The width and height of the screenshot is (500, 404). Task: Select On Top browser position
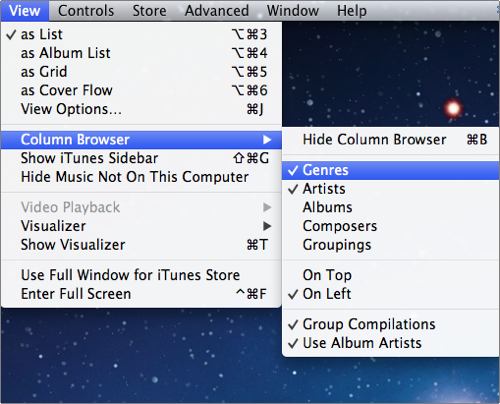coord(390,275)
